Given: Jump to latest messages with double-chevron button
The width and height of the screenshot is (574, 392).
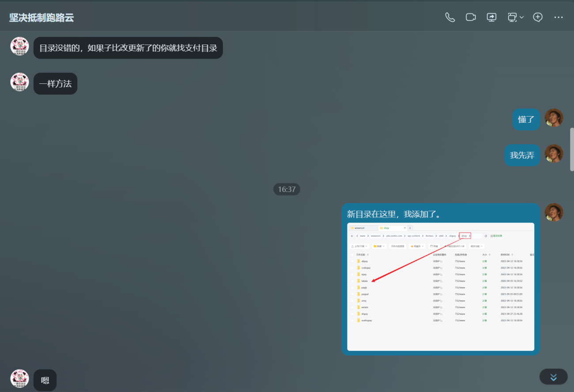Looking at the screenshot, I should (x=553, y=377).
